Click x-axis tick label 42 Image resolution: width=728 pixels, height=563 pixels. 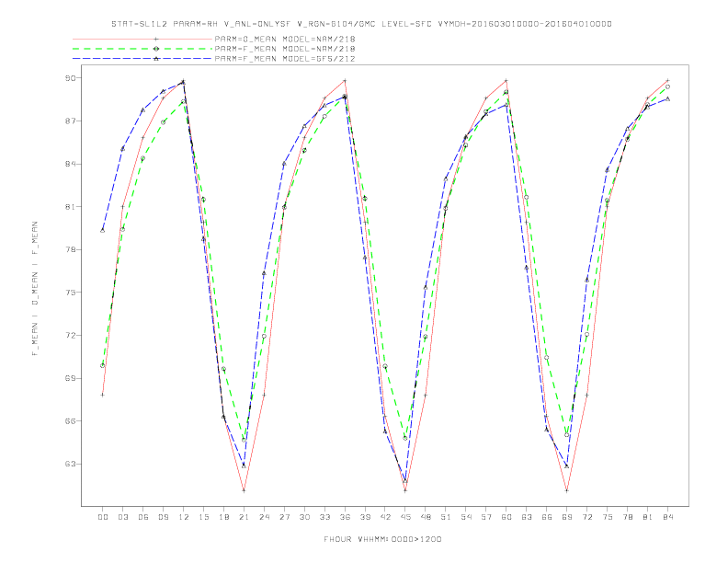[x=385, y=517]
